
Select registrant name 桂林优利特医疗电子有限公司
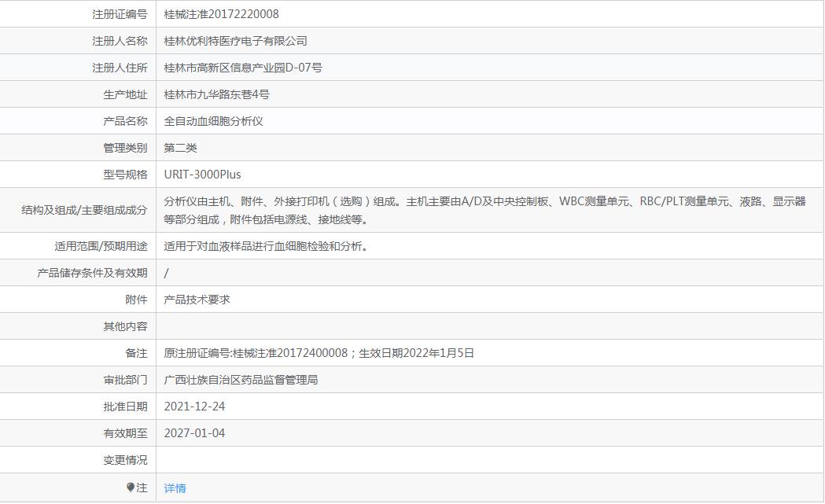(x=235, y=41)
